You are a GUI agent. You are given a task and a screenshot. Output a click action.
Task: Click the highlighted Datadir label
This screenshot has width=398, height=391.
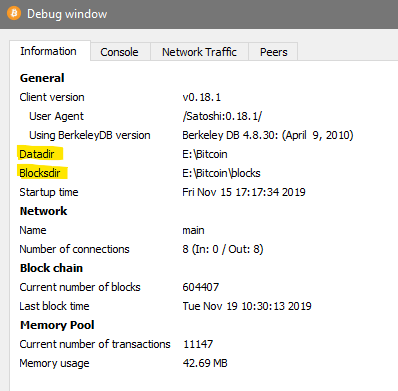[x=37, y=154]
